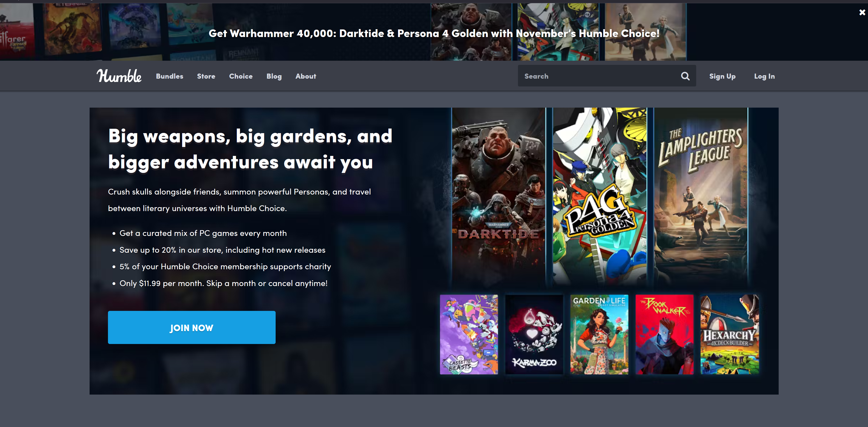Click the search magnifier icon
868x427 pixels.
685,76
